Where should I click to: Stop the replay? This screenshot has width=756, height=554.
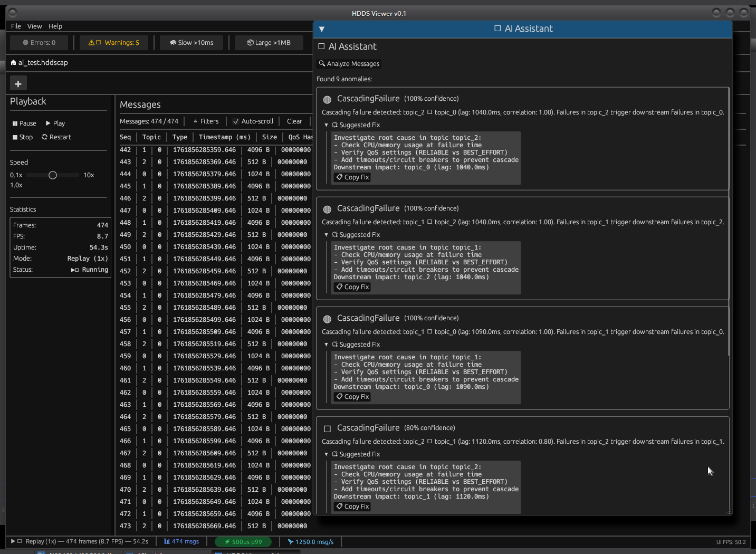[23, 137]
